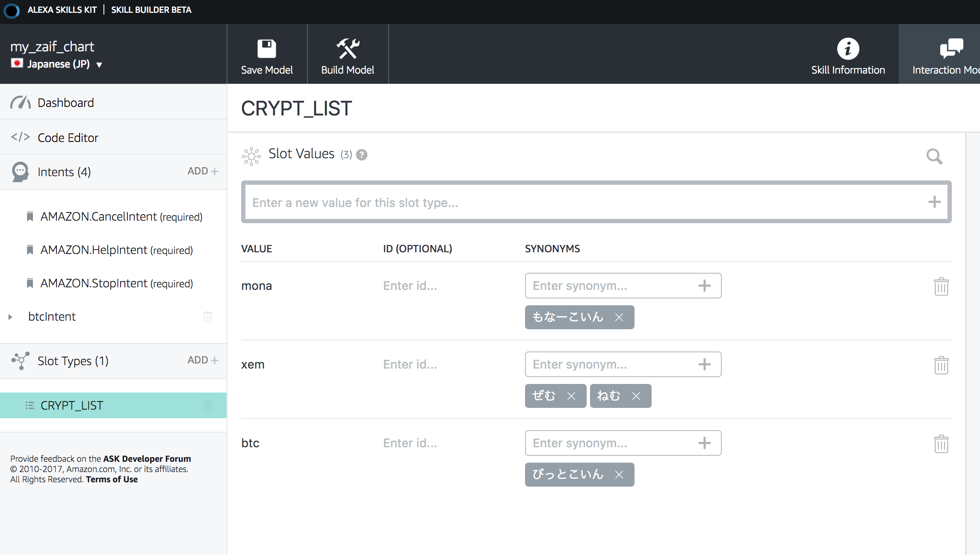Remove the もなーこいん synonym
The height and width of the screenshot is (555, 980).
(x=619, y=317)
